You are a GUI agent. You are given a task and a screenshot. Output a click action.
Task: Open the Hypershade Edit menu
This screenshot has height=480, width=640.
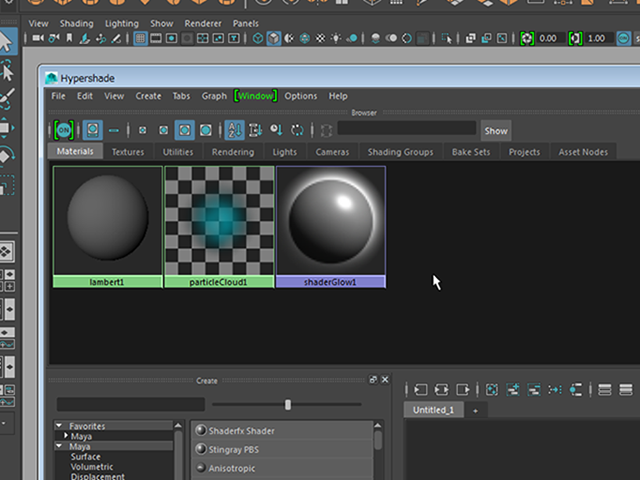pos(85,96)
